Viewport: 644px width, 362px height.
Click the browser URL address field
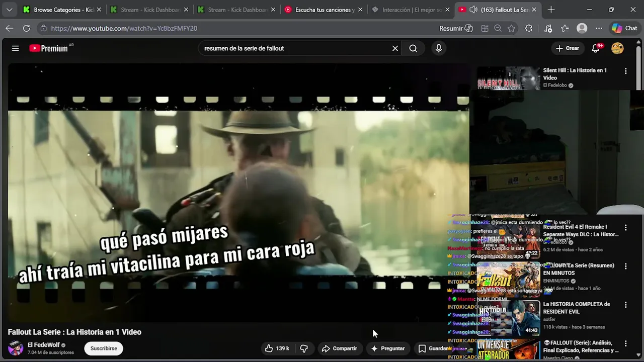click(x=236, y=29)
